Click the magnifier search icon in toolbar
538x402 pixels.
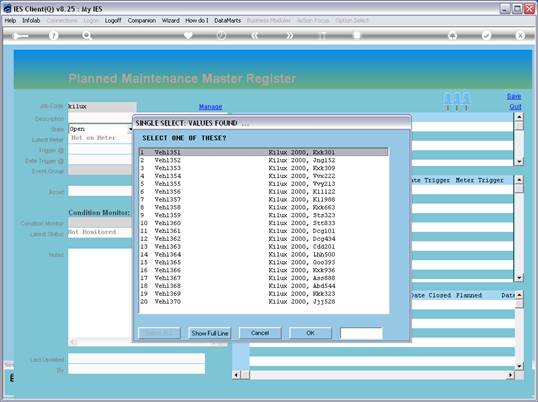(x=87, y=35)
